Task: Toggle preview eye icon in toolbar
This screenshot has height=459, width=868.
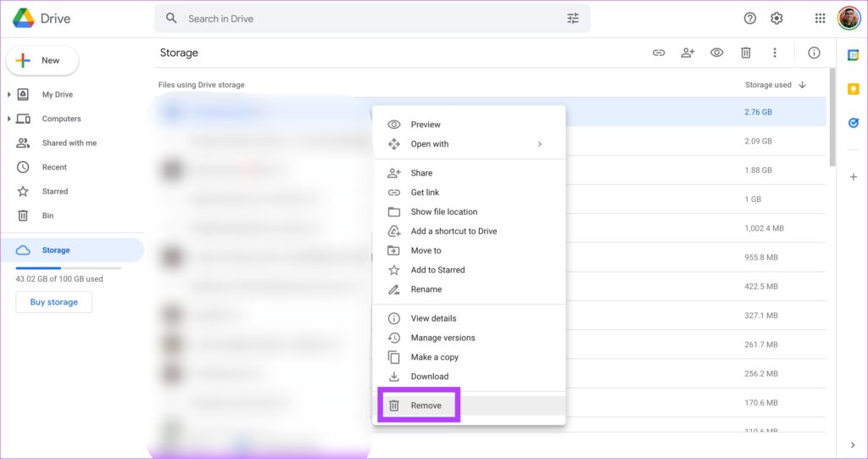Action: pyautogui.click(x=717, y=53)
